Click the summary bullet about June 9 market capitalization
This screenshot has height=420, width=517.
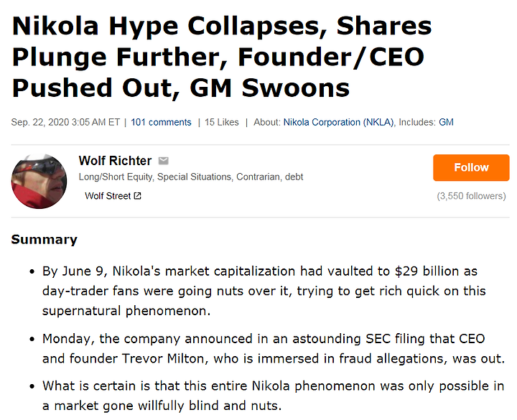pos(264,291)
